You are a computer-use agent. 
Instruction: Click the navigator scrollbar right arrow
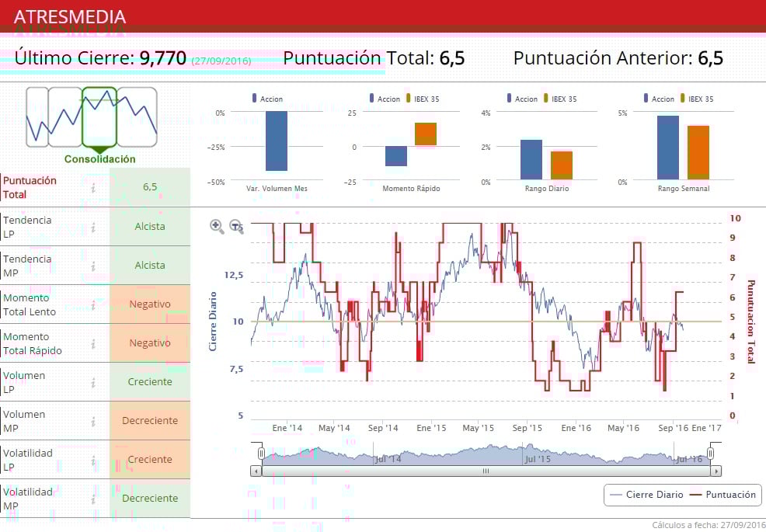716,471
